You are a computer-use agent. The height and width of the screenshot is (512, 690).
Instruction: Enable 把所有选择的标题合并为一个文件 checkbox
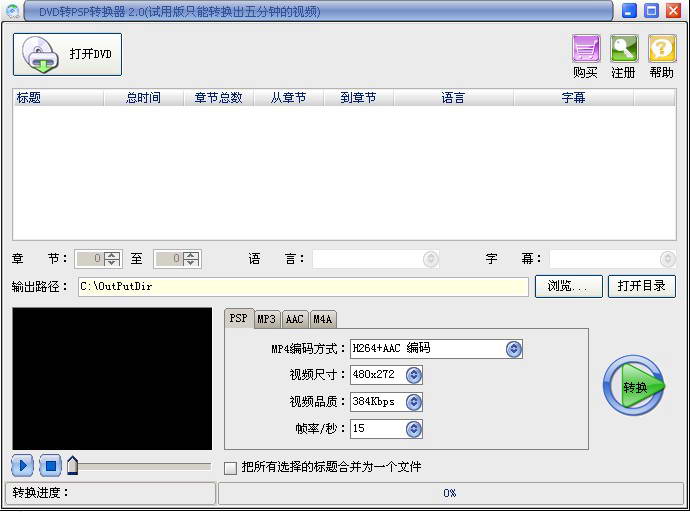tap(231, 468)
